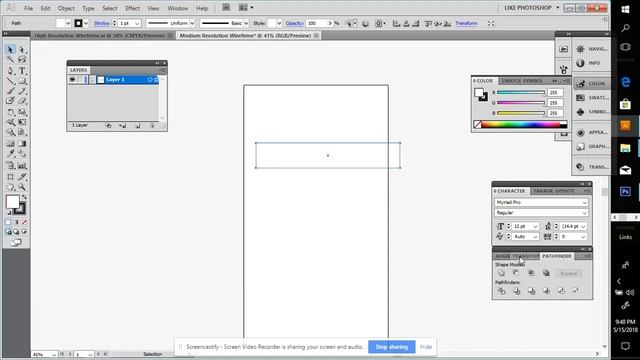The width and height of the screenshot is (640, 360).
Task: Select the Direct Selection tool
Action: (22, 50)
